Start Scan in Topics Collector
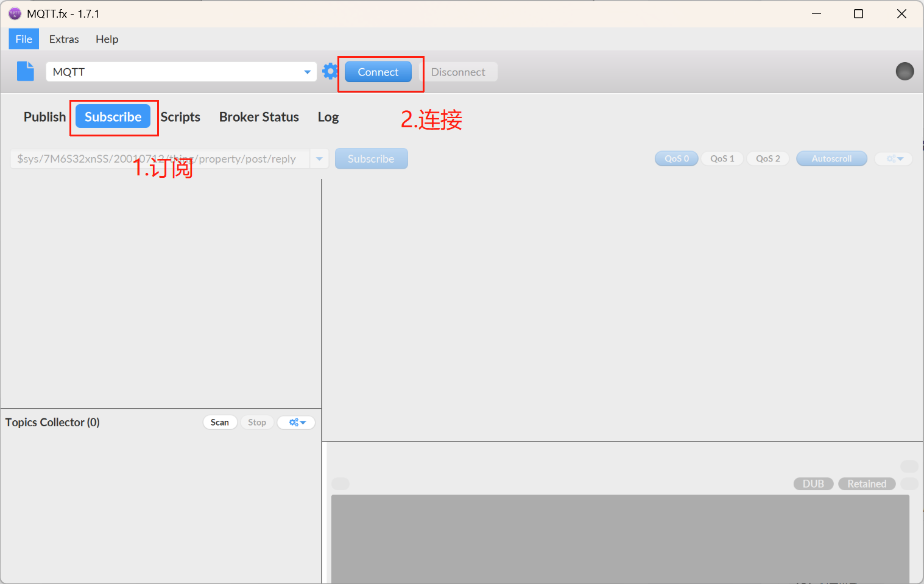Image resolution: width=924 pixels, height=584 pixels. (220, 422)
